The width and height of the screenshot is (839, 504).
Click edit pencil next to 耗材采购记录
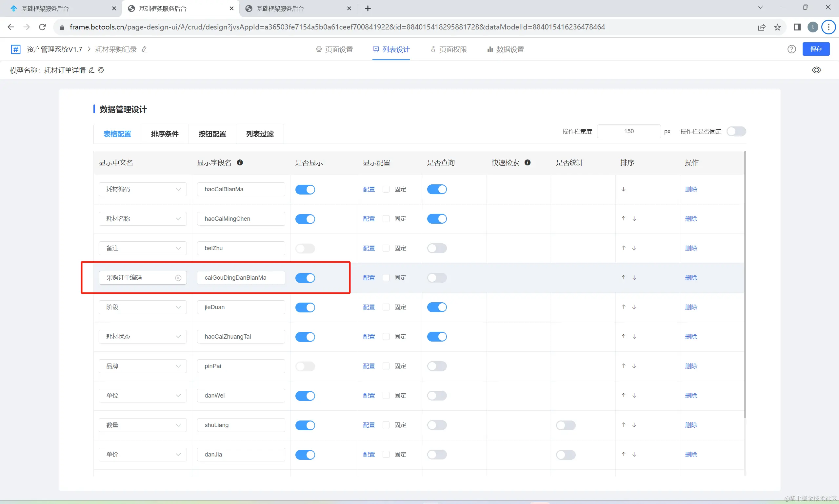coord(145,49)
